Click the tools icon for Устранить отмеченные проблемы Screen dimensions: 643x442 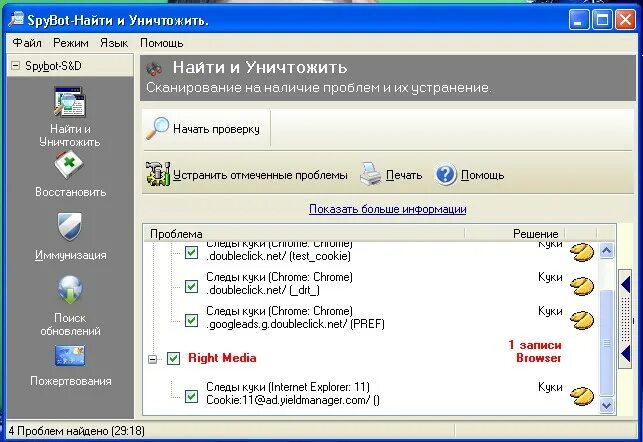pos(158,174)
